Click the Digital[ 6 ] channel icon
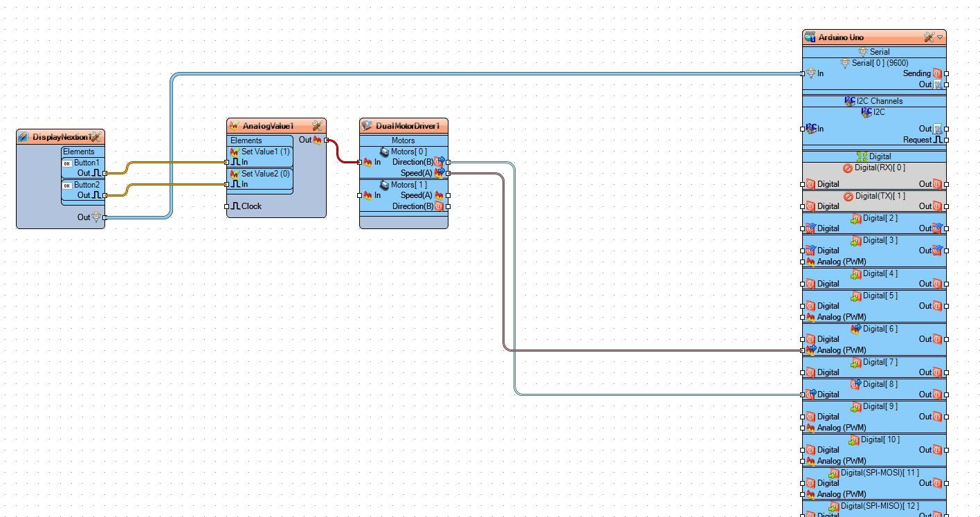The image size is (980, 517). (856, 329)
